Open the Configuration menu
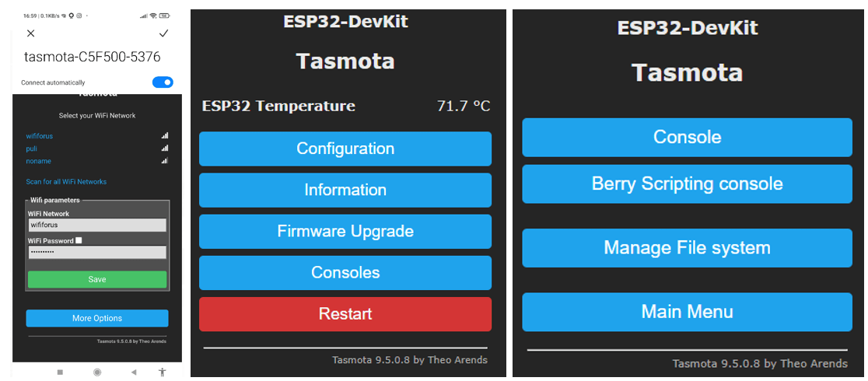The image size is (868, 381). click(345, 149)
